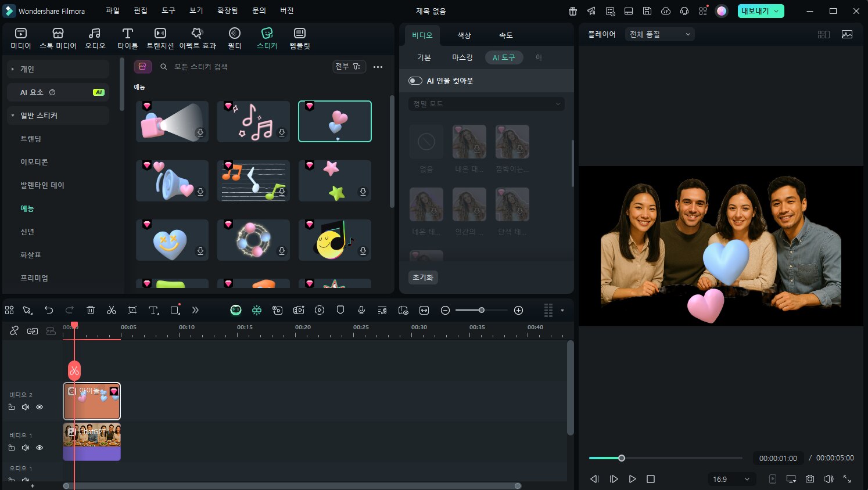
Task: Open the 도구 menu
Action: pyautogui.click(x=168, y=11)
